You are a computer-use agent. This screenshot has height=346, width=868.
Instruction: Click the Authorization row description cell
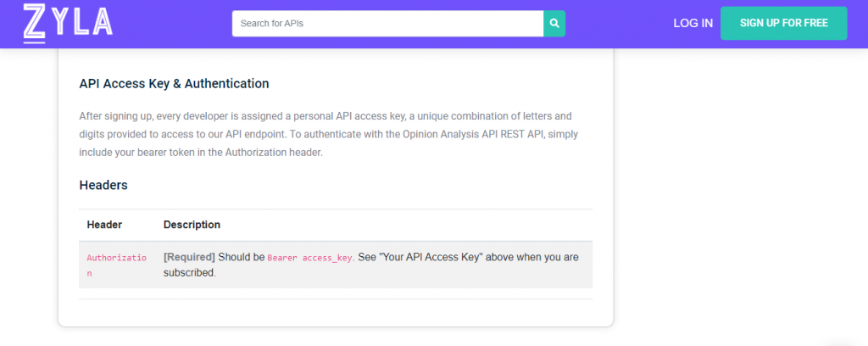tap(374, 265)
